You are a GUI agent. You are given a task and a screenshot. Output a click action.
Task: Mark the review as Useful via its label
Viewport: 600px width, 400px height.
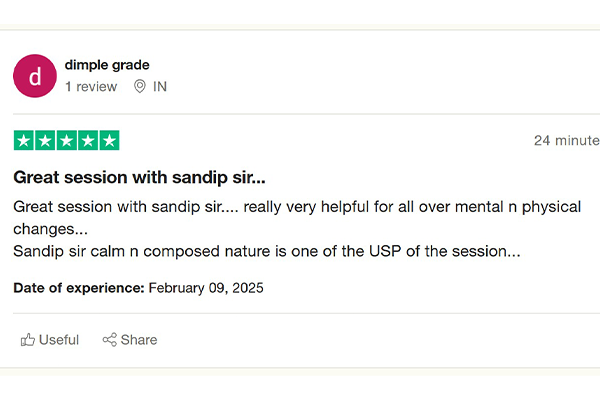(x=59, y=340)
